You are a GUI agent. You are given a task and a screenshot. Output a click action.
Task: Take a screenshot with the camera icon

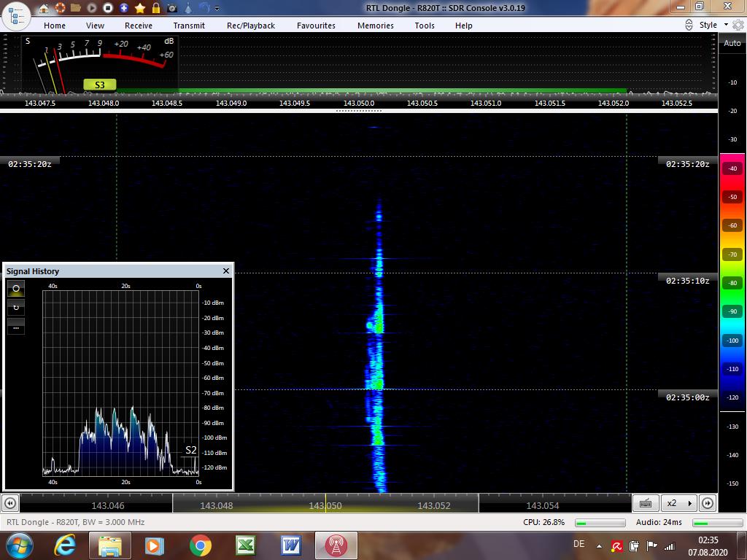172,8
